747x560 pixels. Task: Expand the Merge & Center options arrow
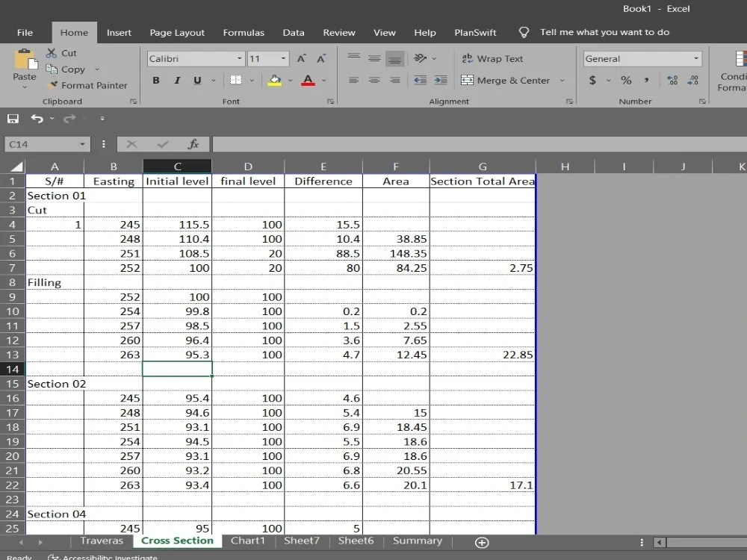[x=562, y=80]
